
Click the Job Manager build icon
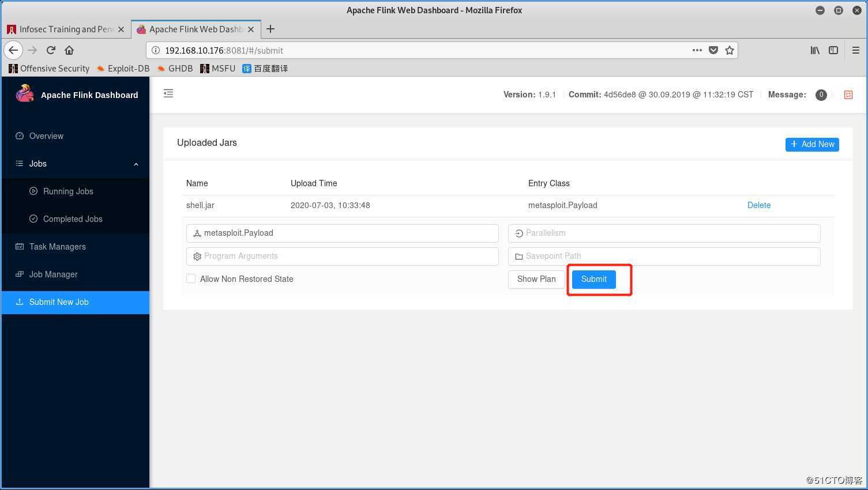point(20,274)
